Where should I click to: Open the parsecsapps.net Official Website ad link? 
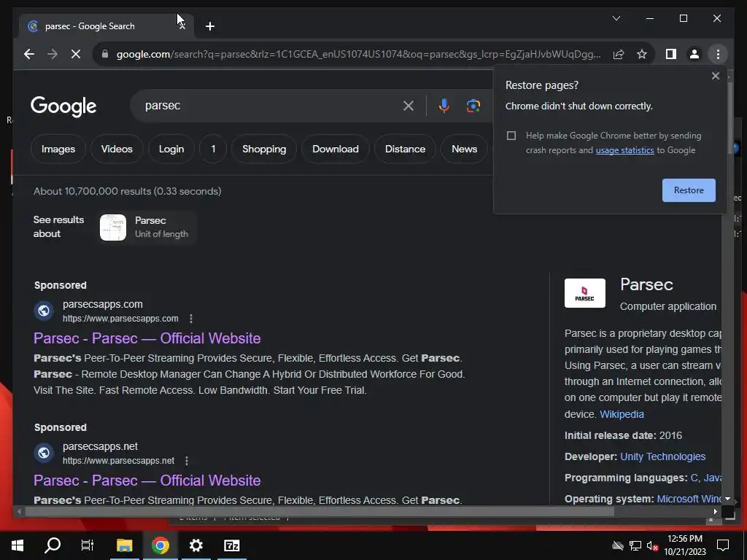pos(147,480)
